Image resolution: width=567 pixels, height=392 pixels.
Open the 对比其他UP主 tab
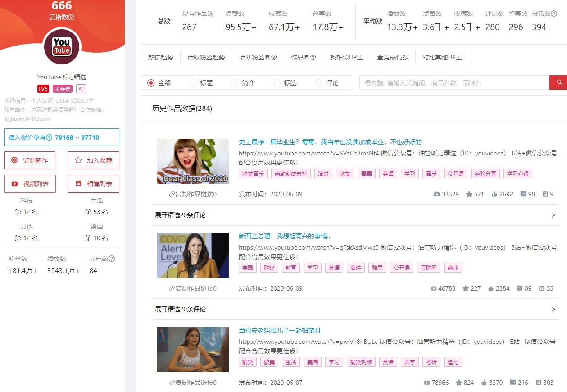[442, 57]
